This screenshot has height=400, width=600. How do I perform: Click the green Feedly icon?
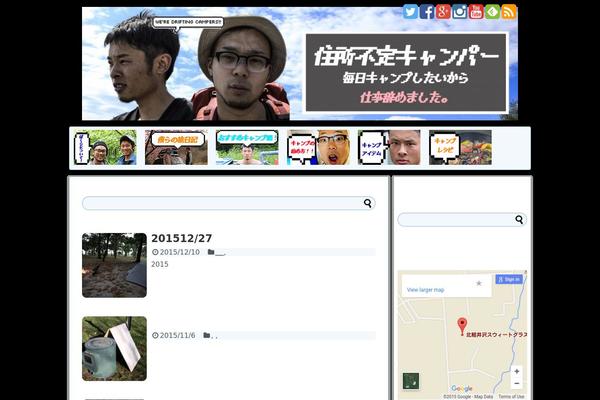[493, 12]
